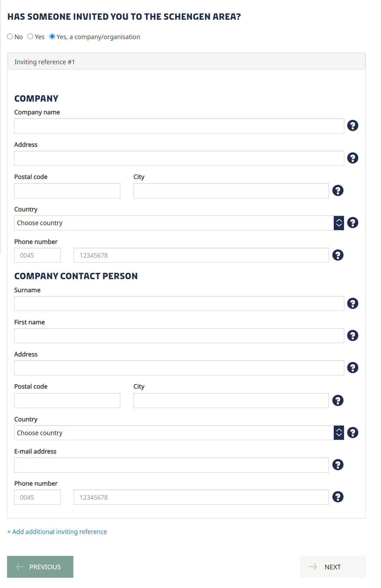Proceed using the NEXT button

coord(332,567)
